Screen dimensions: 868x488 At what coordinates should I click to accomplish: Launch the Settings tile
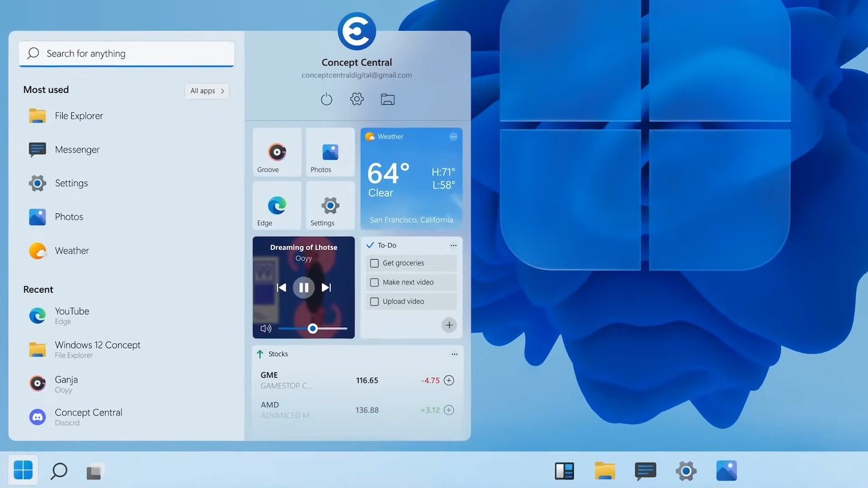pyautogui.click(x=330, y=205)
